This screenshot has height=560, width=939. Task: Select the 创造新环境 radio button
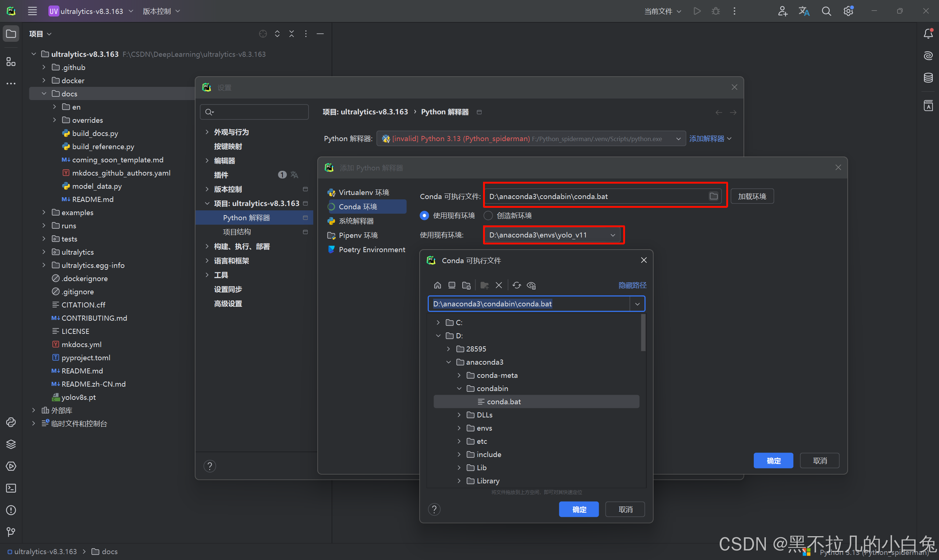coord(488,215)
